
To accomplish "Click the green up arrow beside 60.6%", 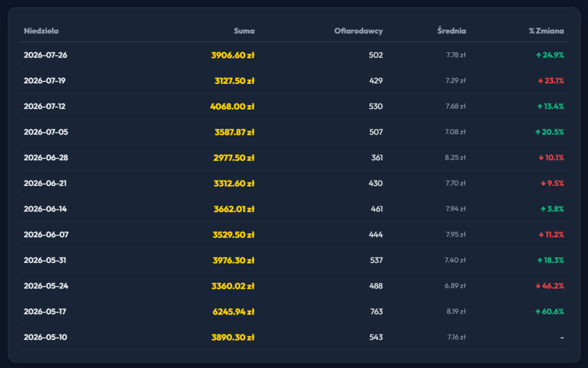I will coord(537,311).
